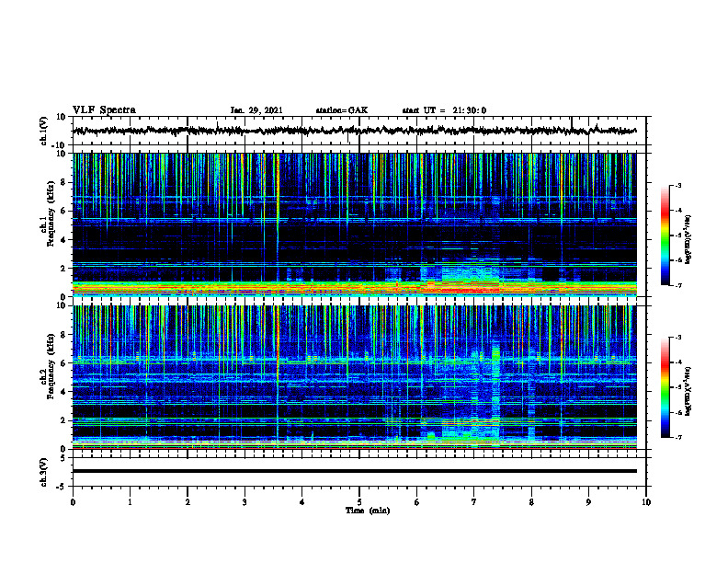728x563 pixels.
Task: Click the "VLF Spectra" title text
Action: pyautogui.click(x=104, y=110)
